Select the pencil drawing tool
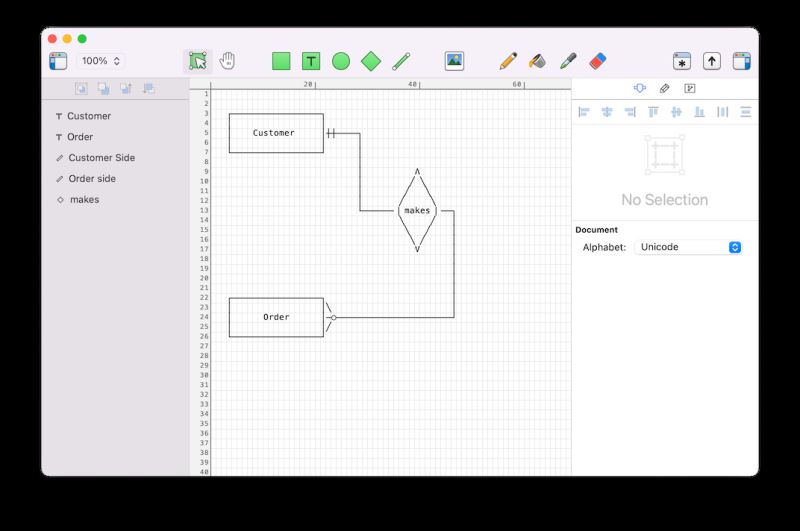Viewport: 800px width, 531px height. pyautogui.click(x=508, y=61)
